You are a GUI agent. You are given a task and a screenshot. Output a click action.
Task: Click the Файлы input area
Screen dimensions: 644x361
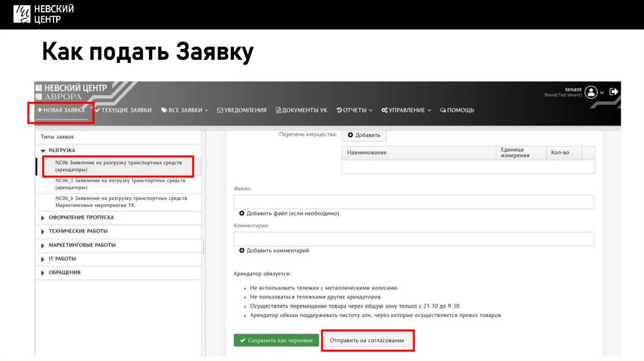click(414, 202)
